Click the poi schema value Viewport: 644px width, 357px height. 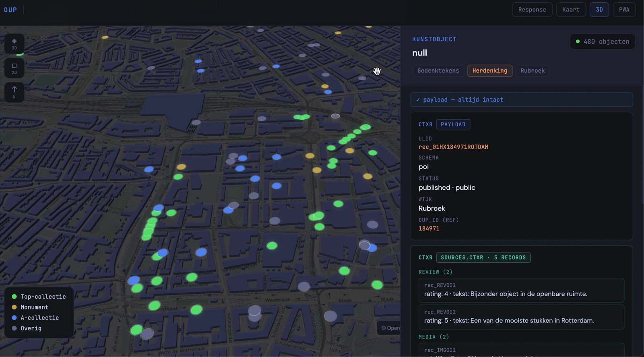423,167
